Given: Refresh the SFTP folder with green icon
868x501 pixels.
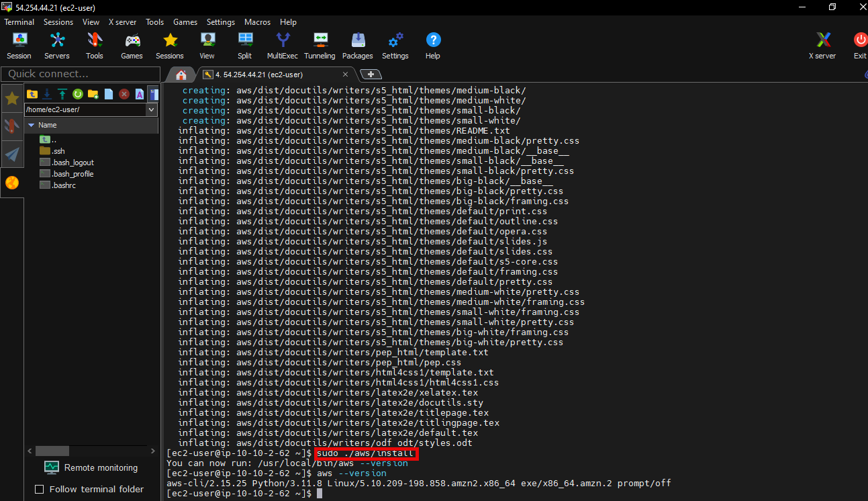Looking at the screenshot, I should click(x=77, y=94).
